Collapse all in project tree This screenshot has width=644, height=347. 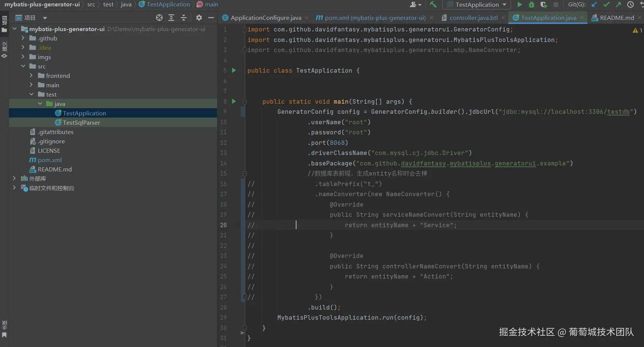pyautogui.click(x=184, y=18)
